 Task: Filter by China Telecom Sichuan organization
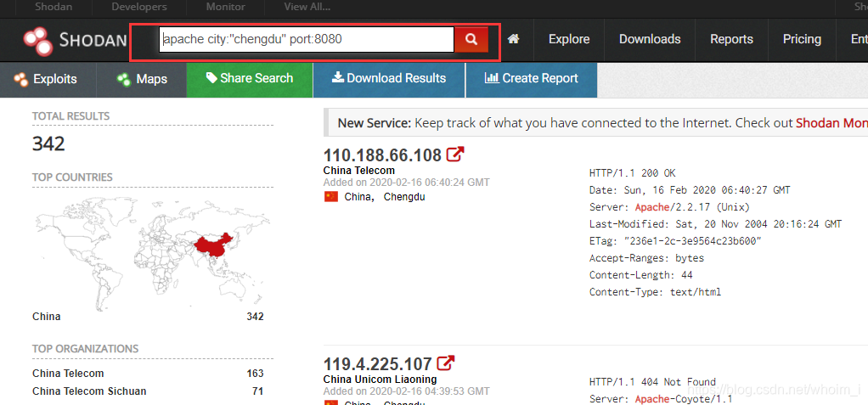(x=89, y=391)
